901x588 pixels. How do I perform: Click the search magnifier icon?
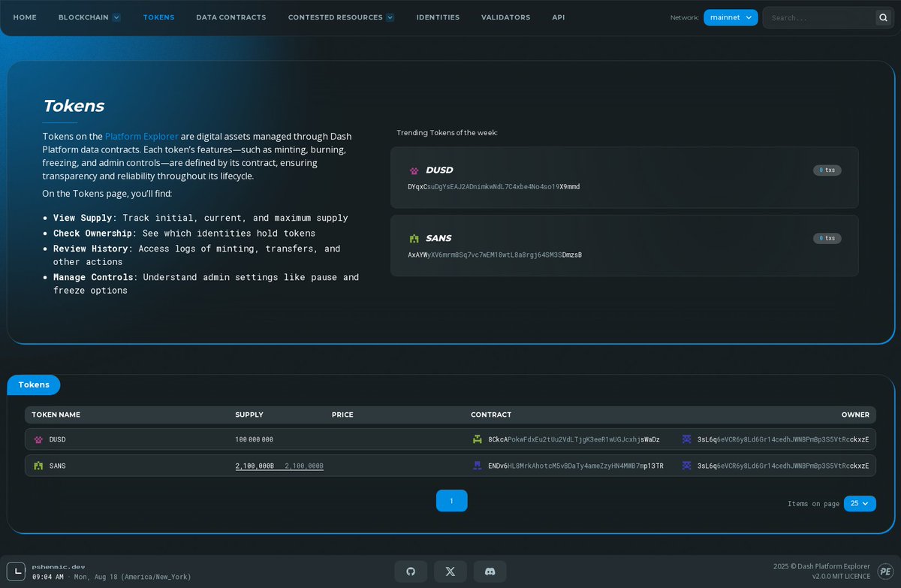point(883,17)
